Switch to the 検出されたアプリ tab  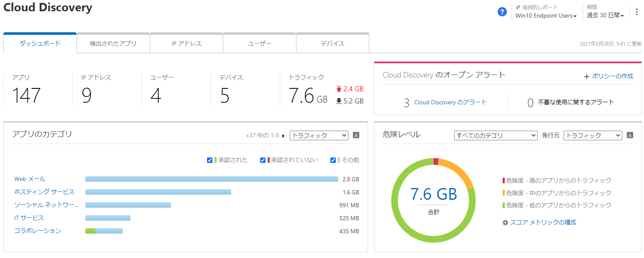coord(113,44)
